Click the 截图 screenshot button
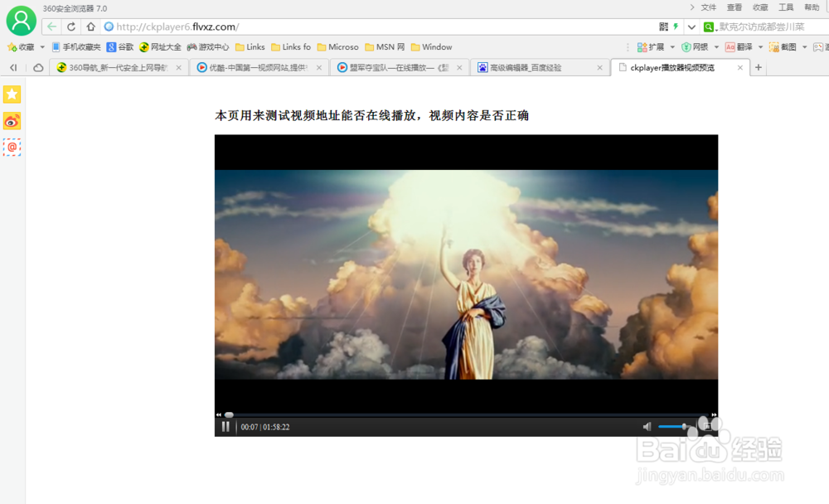 (783, 47)
